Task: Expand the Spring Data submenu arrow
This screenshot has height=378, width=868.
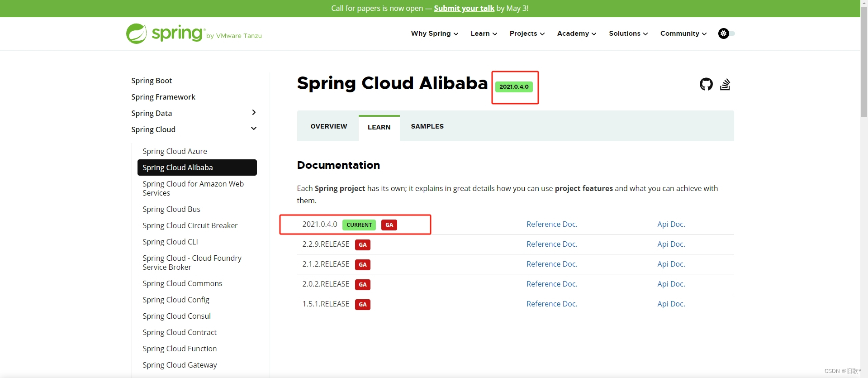Action: click(254, 112)
